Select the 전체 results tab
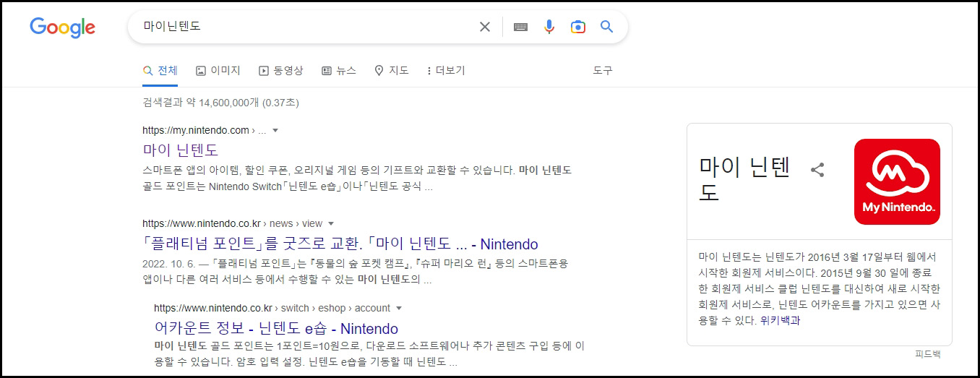Viewport: 980px width, 378px height. click(160, 70)
